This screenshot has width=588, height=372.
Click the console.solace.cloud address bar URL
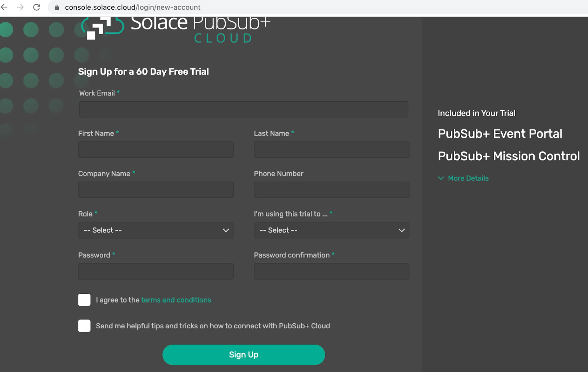(133, 7)
